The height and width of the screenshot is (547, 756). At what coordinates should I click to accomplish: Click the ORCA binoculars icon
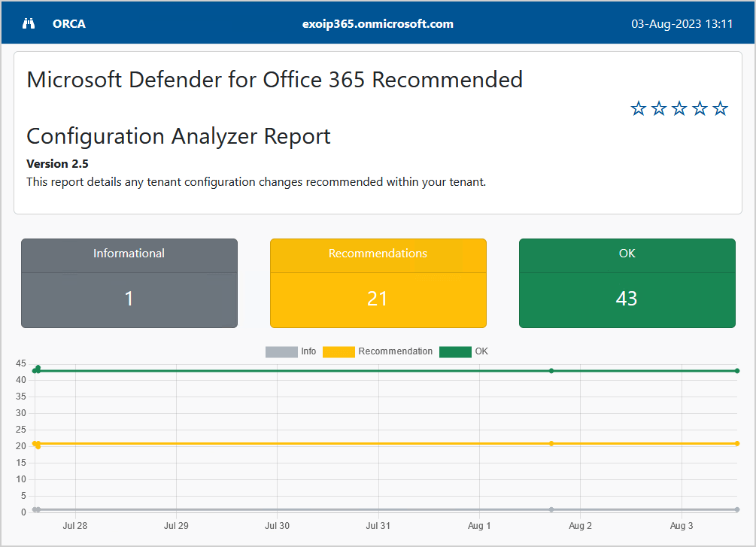pos(29,23)
